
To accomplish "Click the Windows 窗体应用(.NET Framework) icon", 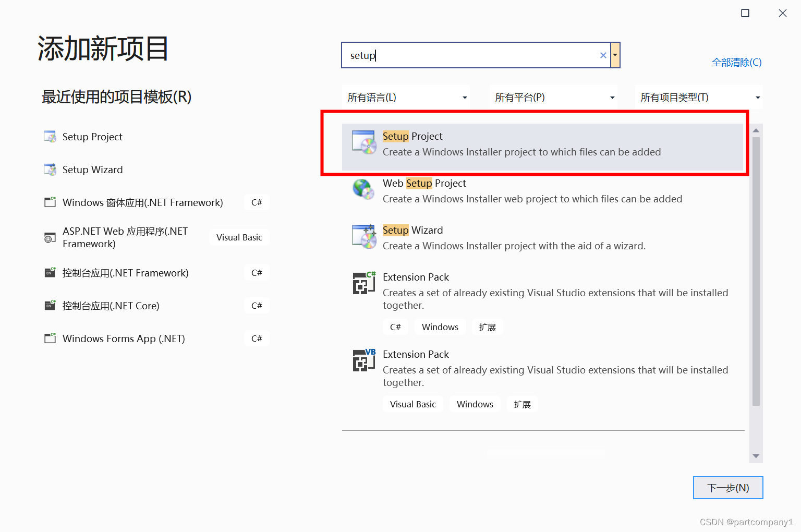I will (x=50, y=202).
